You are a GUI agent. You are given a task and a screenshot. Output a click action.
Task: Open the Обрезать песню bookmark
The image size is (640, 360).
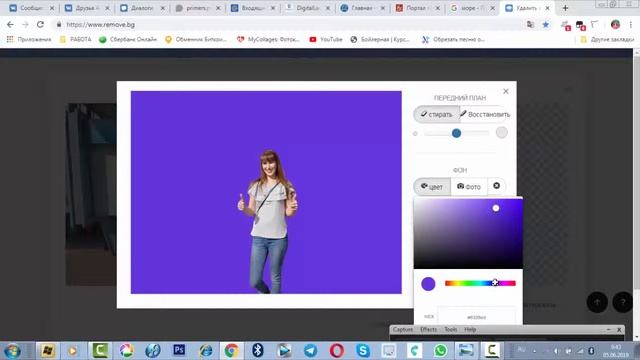tap(453, 40)
